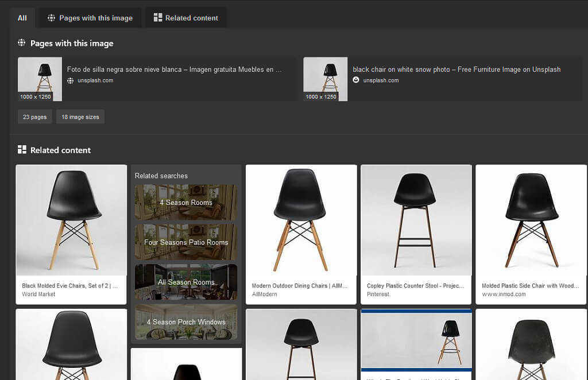Image resolution: width=588 pixels, height=380 pixels.
Task: Click the grid icon in the Related content tab
Action: (x=158, y=18)
